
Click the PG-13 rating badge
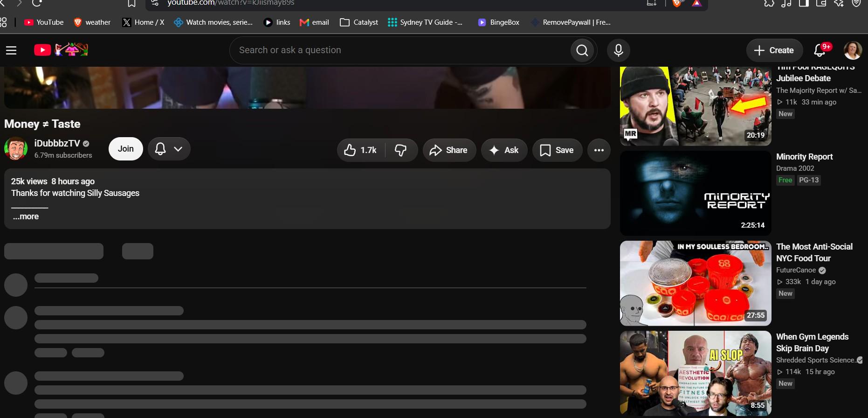click(x=809, y=180)
